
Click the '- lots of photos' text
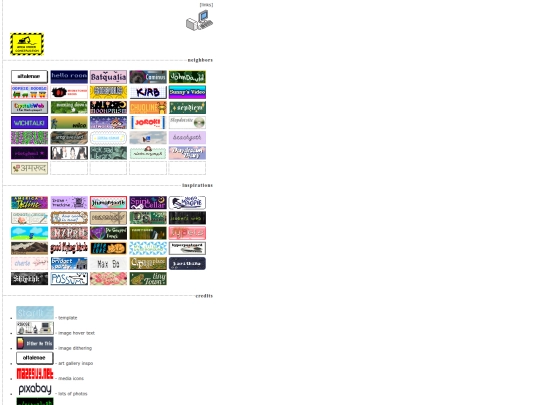coord(71,394)
